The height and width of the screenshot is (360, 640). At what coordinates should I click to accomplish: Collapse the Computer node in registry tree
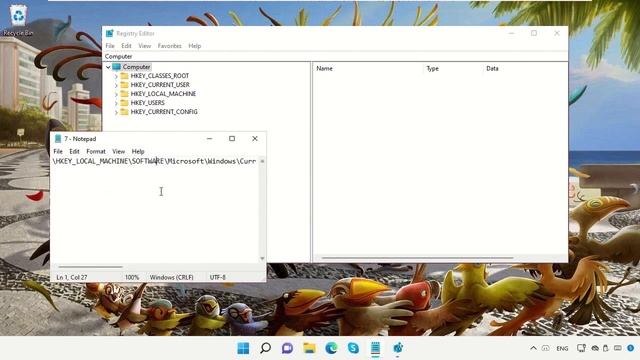[108, 67]
